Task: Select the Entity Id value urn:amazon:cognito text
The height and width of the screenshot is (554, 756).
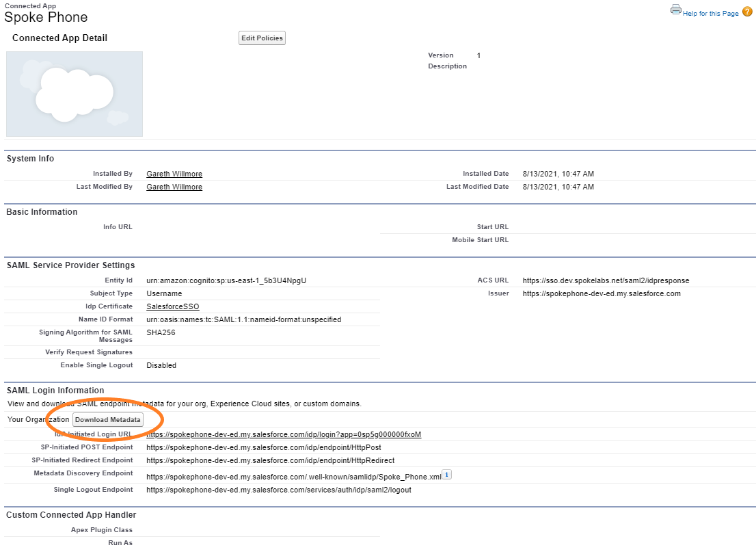Action: tap(226, 280)
